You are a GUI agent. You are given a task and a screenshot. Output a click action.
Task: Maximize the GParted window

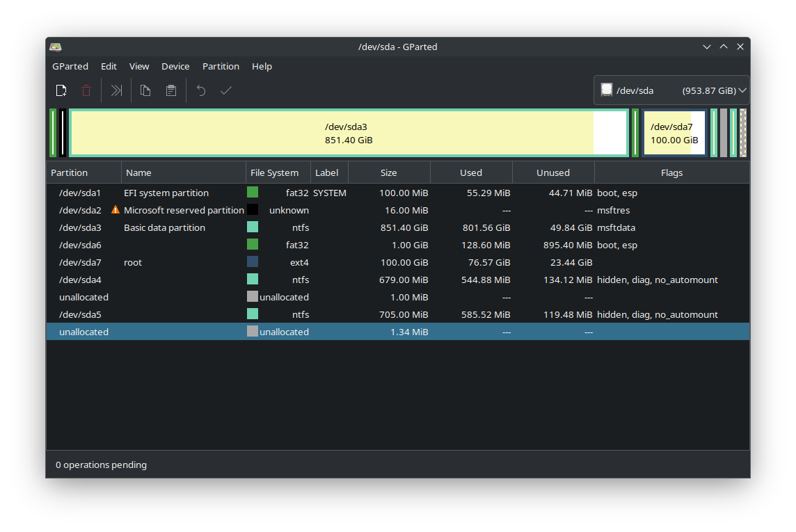(724, 47)
